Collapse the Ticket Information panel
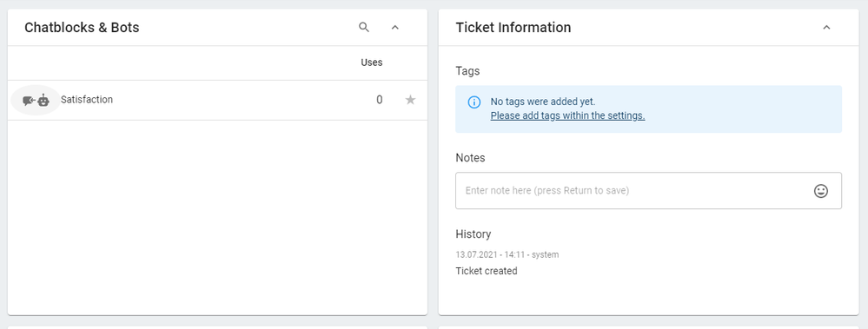Screen dimensions: 868x329 coord(826,27)
